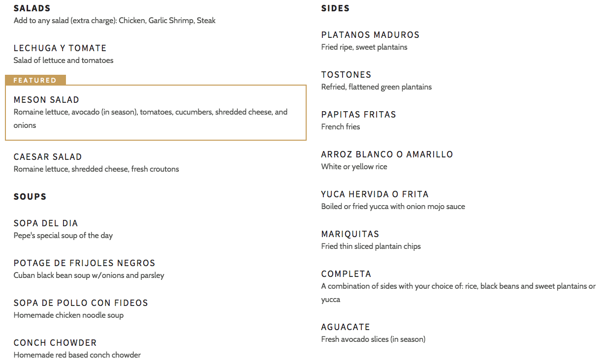Click the Conch Chowder item
601x364 pixels.
pos(55,343)
